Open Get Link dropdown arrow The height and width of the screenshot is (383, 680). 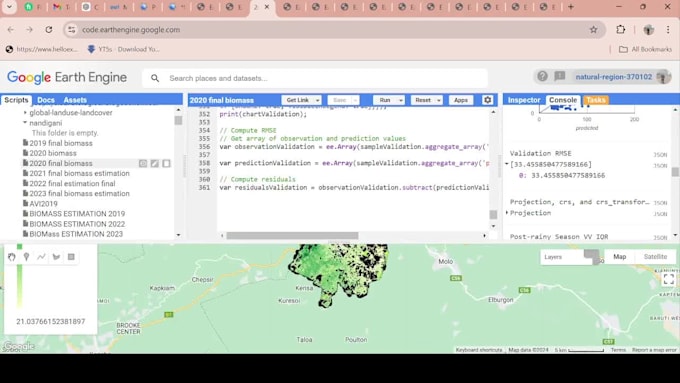317,100
